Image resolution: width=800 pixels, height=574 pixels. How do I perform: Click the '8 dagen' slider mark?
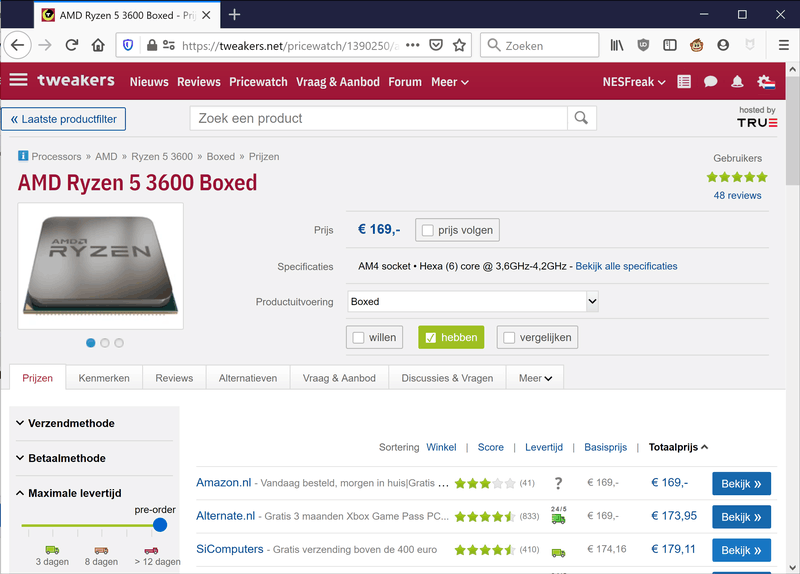pos(101,556)
